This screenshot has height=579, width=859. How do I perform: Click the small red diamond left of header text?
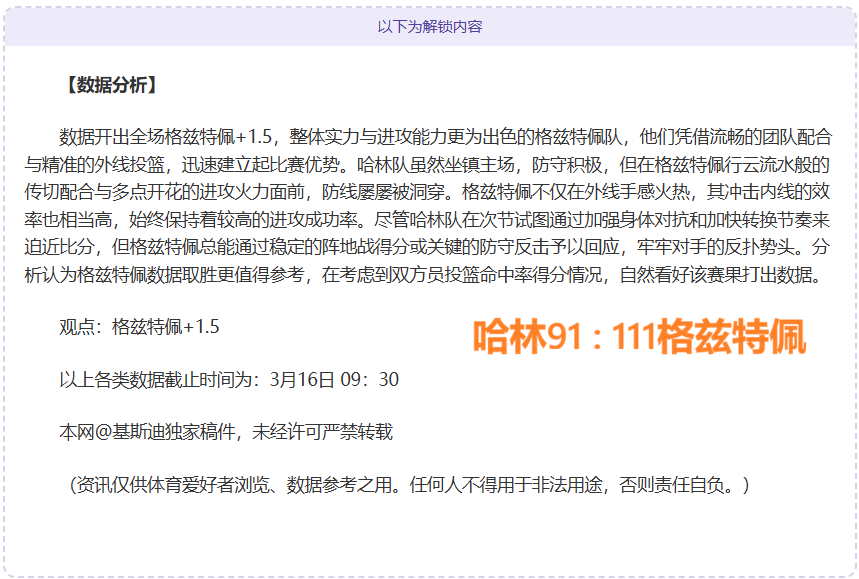(x=356, y=30)
